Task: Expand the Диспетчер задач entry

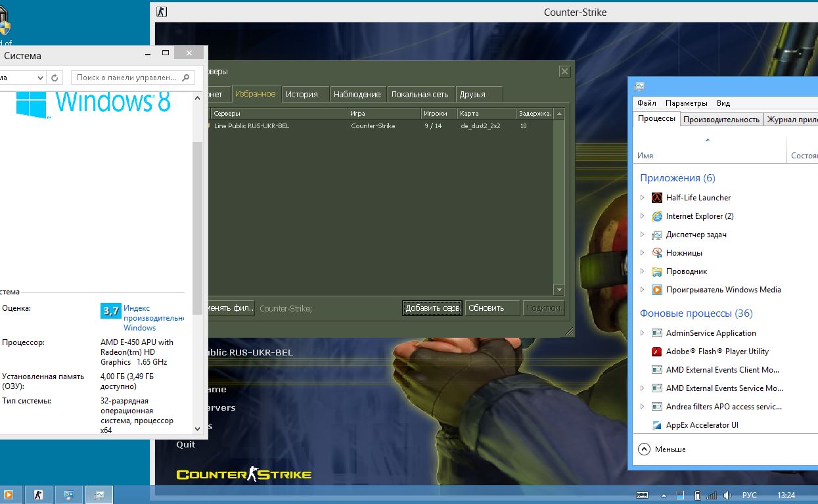Action: 643,235
